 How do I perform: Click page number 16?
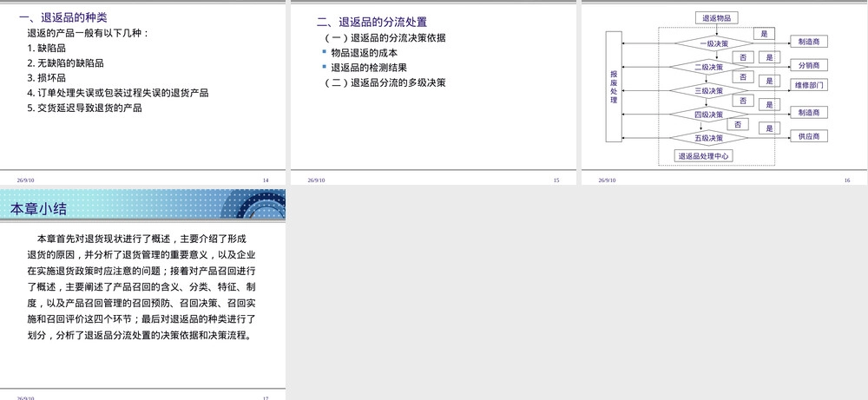pos(847,180)
